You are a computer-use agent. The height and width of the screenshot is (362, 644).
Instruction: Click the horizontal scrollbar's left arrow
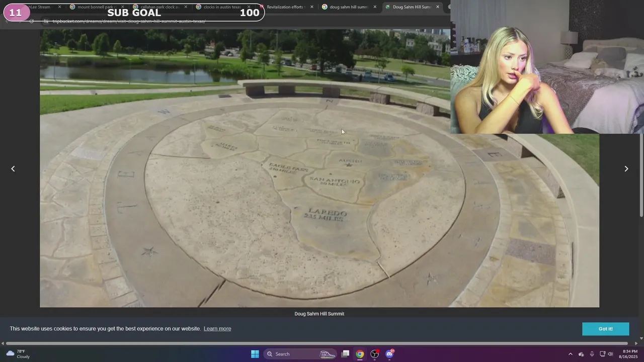tap(3, 343)
